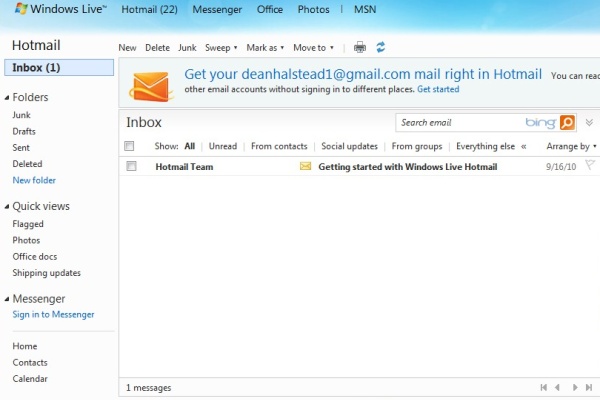Collapse the Quick views section
The image size is (600, 400).
click(7, 207)
